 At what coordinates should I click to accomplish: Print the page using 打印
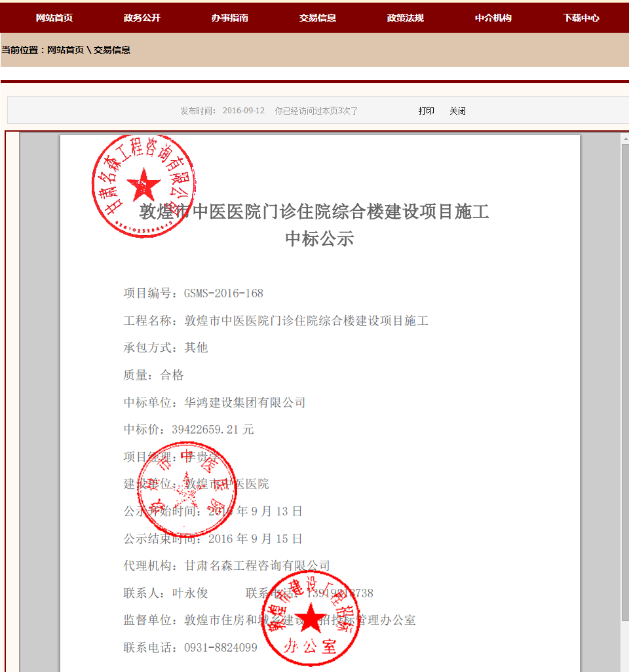[426, 111]
